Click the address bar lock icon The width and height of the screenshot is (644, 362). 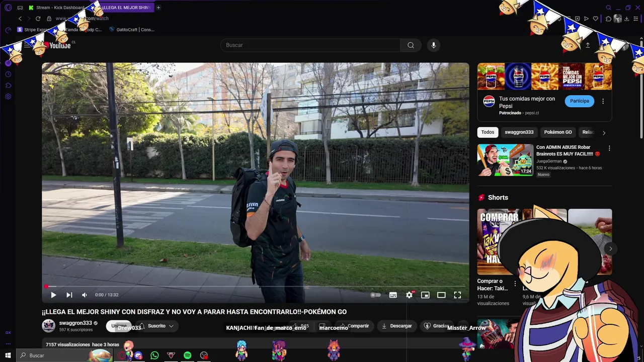[x=49, y=19]
